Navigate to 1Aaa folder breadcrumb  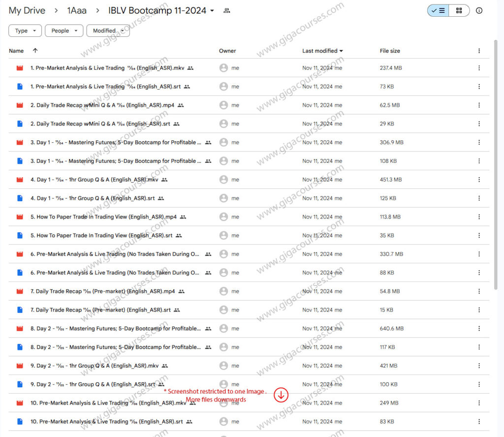tap(78, 11)
